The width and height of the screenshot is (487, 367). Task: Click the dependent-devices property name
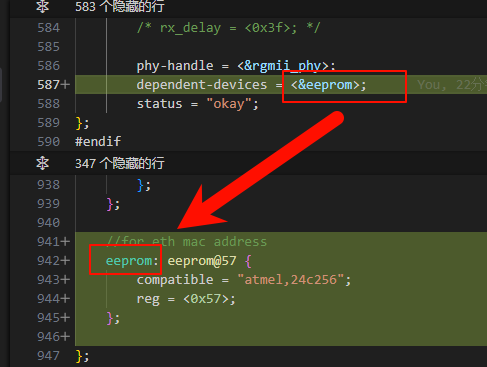(x=202, y=85)
